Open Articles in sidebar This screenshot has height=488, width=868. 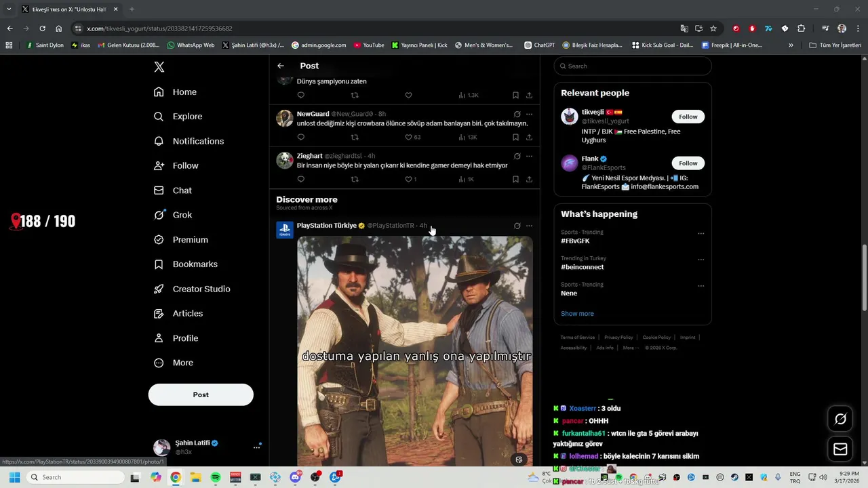click(x=178, y=314)
